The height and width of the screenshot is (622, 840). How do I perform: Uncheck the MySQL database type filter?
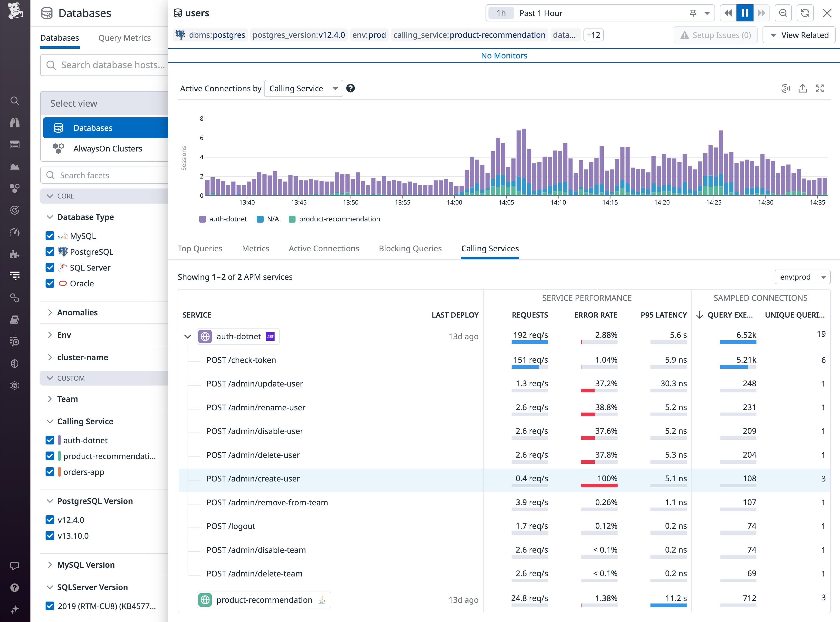pos(50,236)
